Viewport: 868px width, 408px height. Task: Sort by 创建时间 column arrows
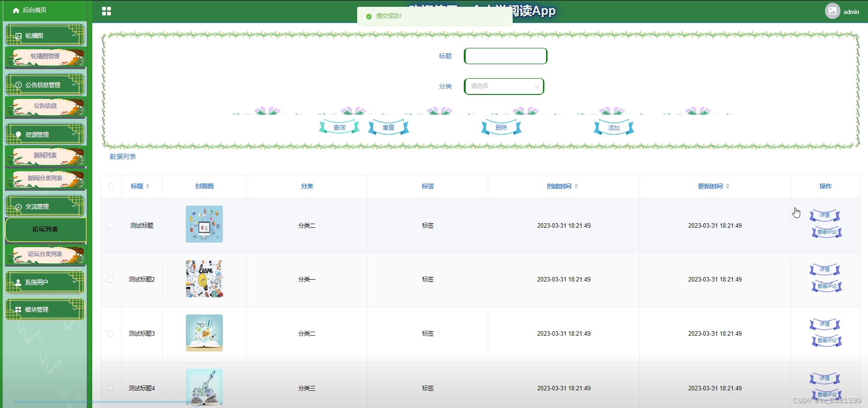click(576, 186)
